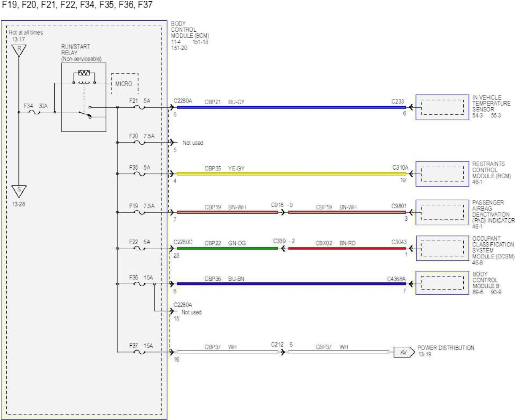Click the C2280C connector label
The width and height of the screenshot is (516, 420).
(183, 243)
